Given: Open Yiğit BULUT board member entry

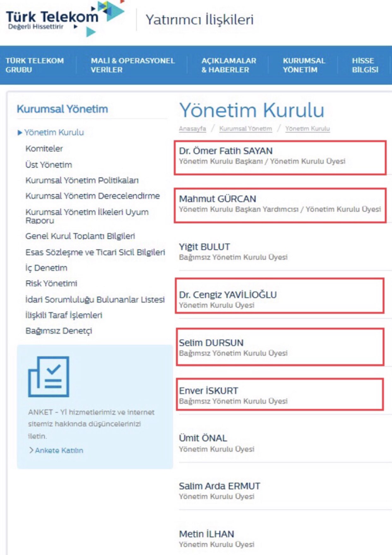Looking at the screenshot, I should tap(205, 247).
